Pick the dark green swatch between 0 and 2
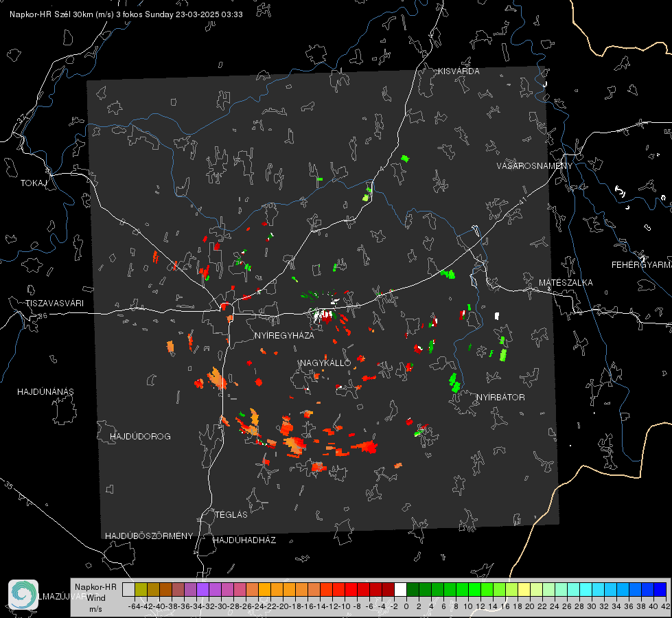Viewport: 672px width, 618px height. [x=413, y=589]
